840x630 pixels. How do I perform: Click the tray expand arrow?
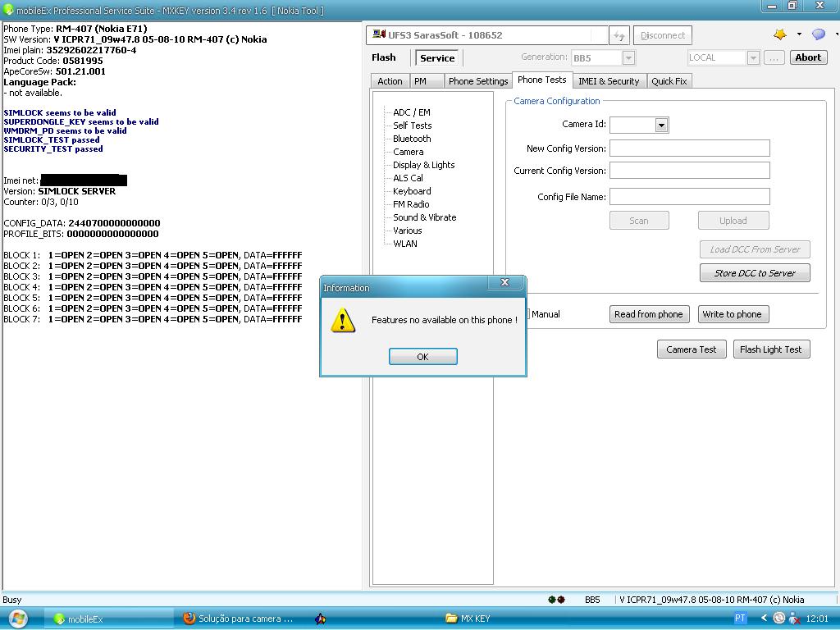pyautogui.click(x=764, y=619)
